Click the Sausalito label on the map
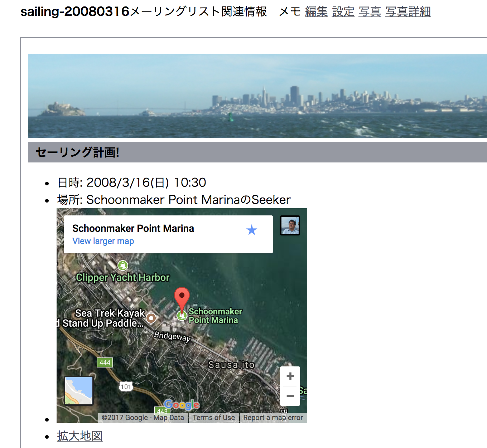This screenshot has width=487, height=448. [231, 365]
